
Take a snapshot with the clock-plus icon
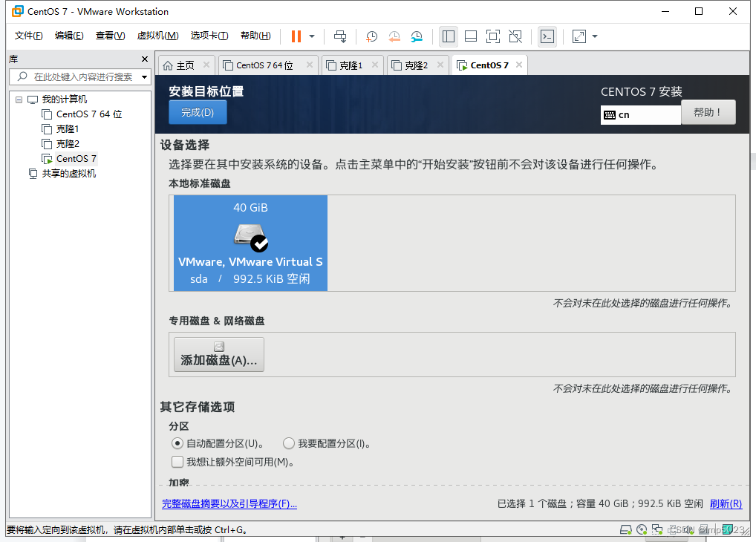(371, 36)
